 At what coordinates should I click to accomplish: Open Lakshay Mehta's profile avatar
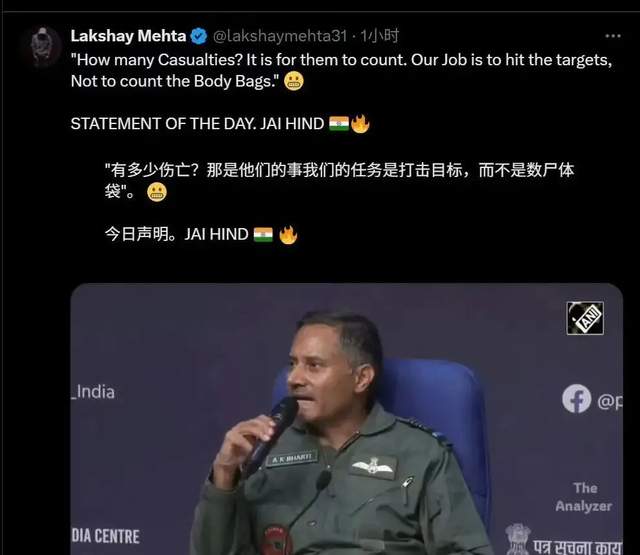pos(44,47)
